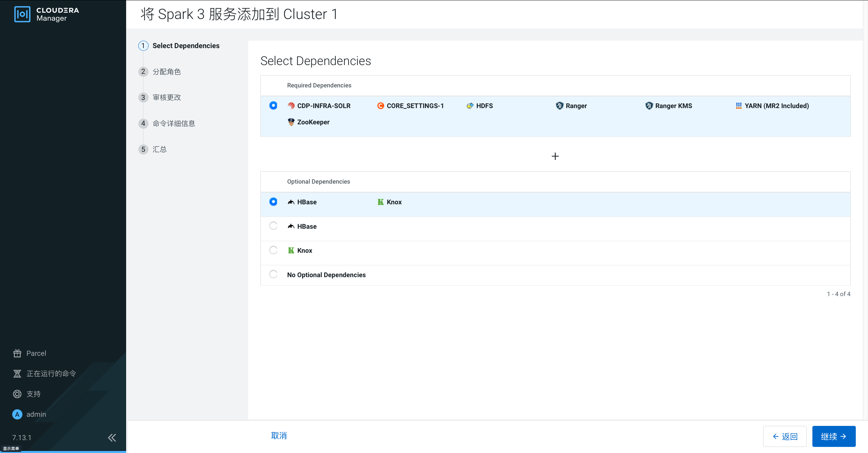The height and width of the screenshot is (453, 868).
Task: Click the HDFS elephant icon
Action: coord(470,106)
